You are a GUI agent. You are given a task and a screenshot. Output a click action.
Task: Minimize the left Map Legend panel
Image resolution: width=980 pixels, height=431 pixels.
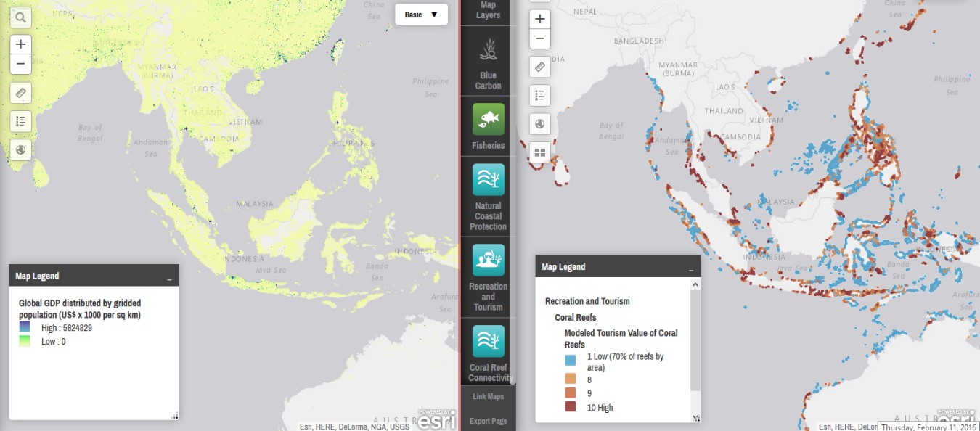169,276
